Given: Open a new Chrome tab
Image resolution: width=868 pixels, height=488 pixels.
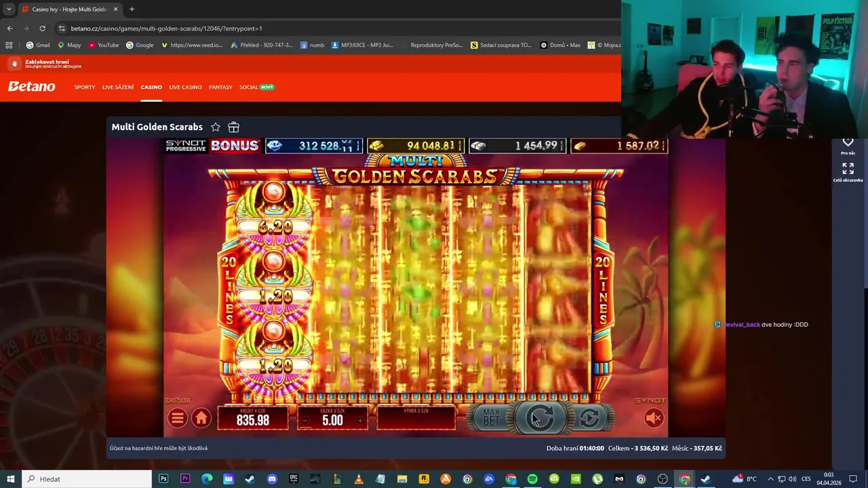Looking at the screenshot, I should pos(132,9).
